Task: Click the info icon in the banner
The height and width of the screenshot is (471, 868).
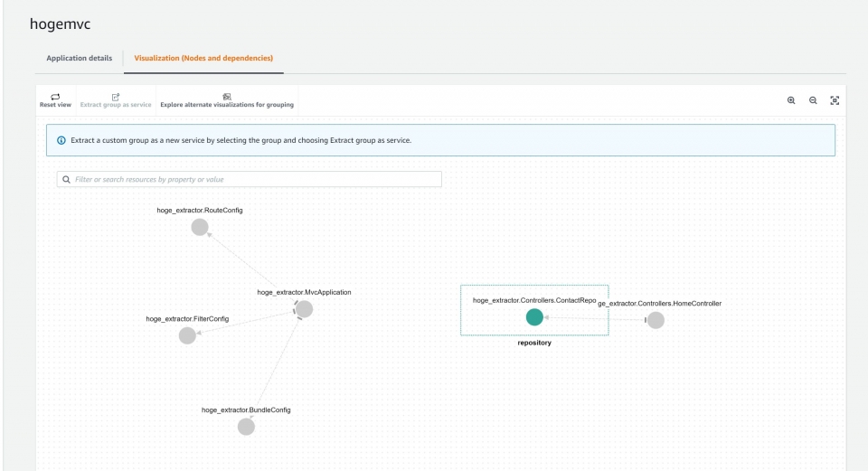Action: click(x=61, y=141)
